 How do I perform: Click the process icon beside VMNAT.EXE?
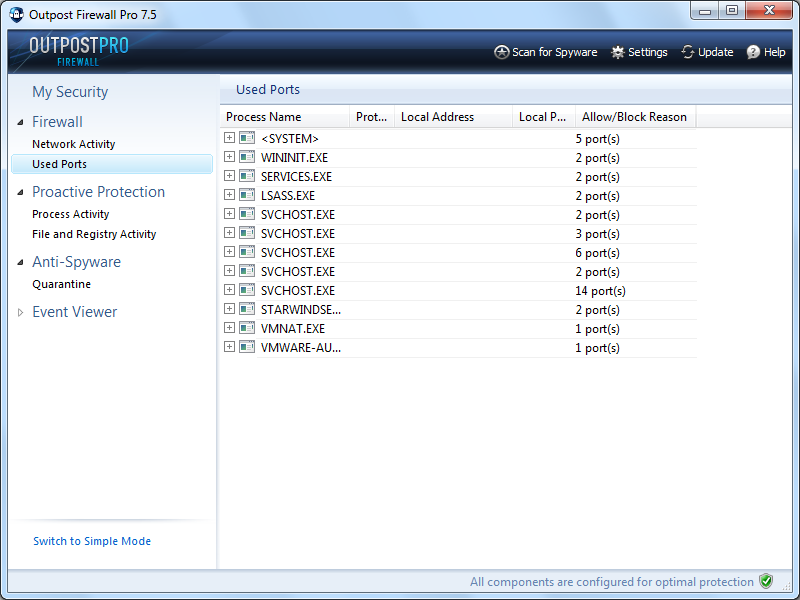(247, 329)
